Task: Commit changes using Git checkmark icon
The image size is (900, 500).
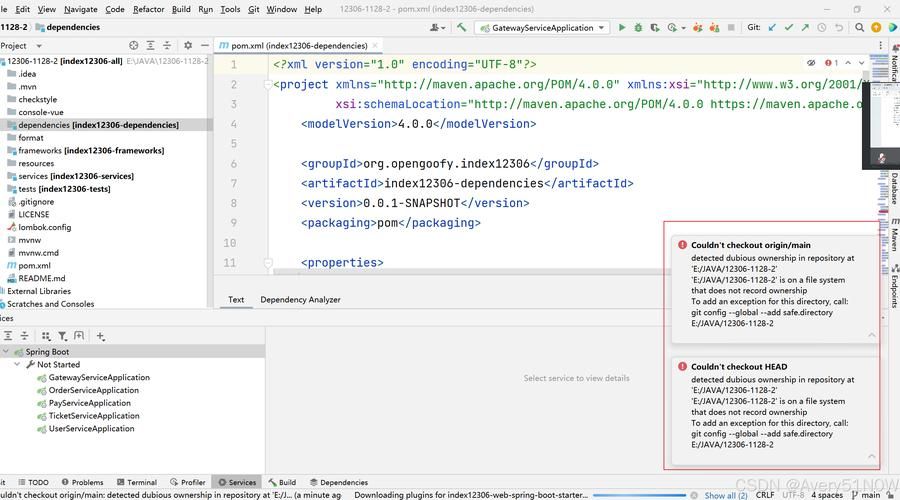Action: (790, 28)
